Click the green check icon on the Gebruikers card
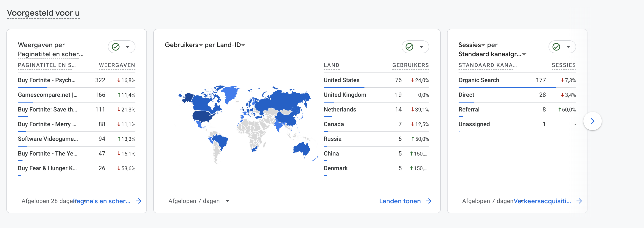The width and height of the screenshot is (644, 228). pyautogui.click(x=409, y=47)
